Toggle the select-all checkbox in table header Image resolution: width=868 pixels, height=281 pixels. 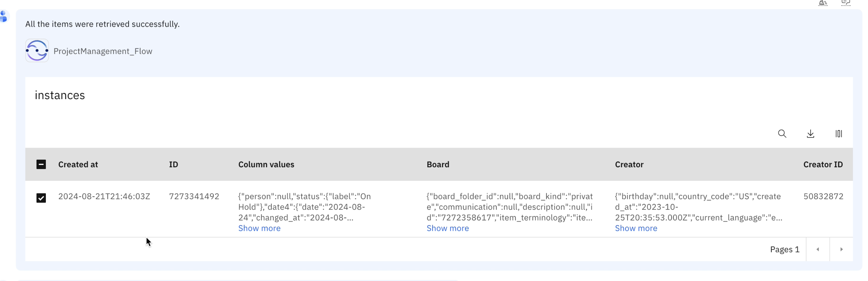coord(41,164)
